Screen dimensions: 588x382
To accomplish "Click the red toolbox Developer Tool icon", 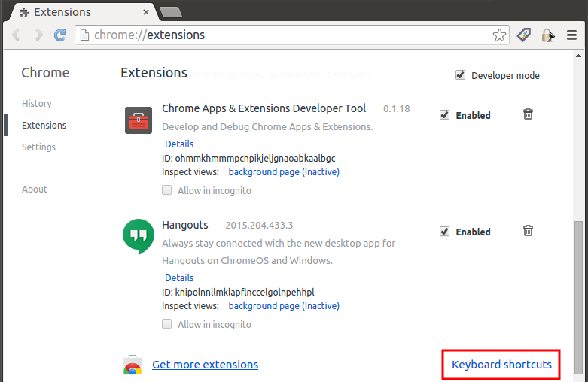I will (139, 120).
